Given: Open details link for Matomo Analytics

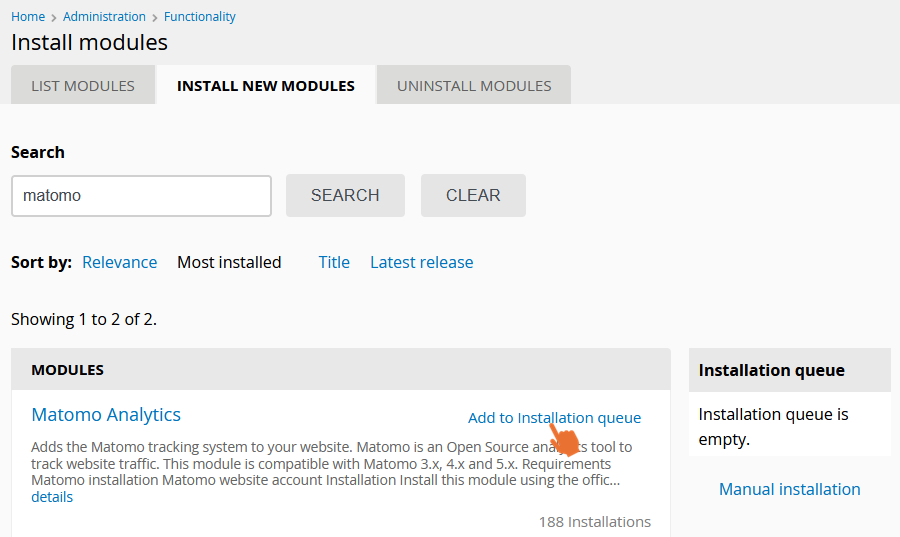Looking at the screenshot, I should pos(52,497).
